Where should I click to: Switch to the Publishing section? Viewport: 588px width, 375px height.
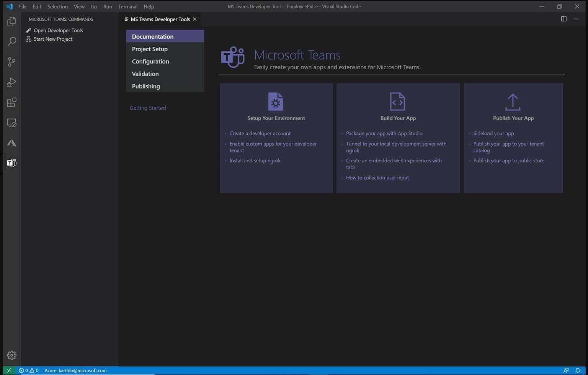pyautogui.click(x=146, y=86)
